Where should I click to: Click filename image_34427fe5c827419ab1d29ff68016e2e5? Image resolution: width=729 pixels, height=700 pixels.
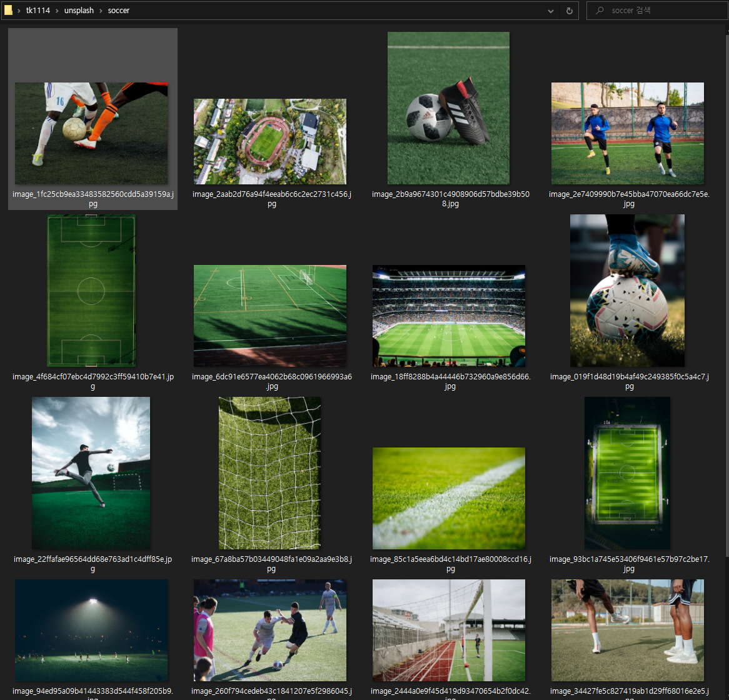tap(629, 692)
